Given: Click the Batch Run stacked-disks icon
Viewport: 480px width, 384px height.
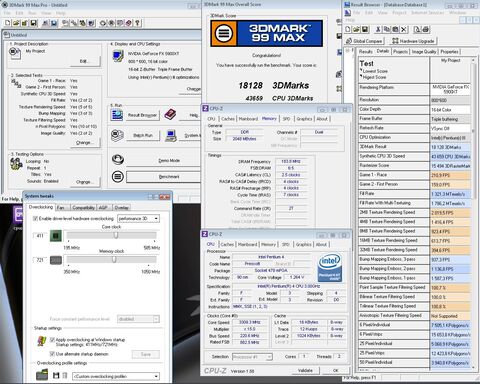Looking at the screenshot, I should [117, 135].
